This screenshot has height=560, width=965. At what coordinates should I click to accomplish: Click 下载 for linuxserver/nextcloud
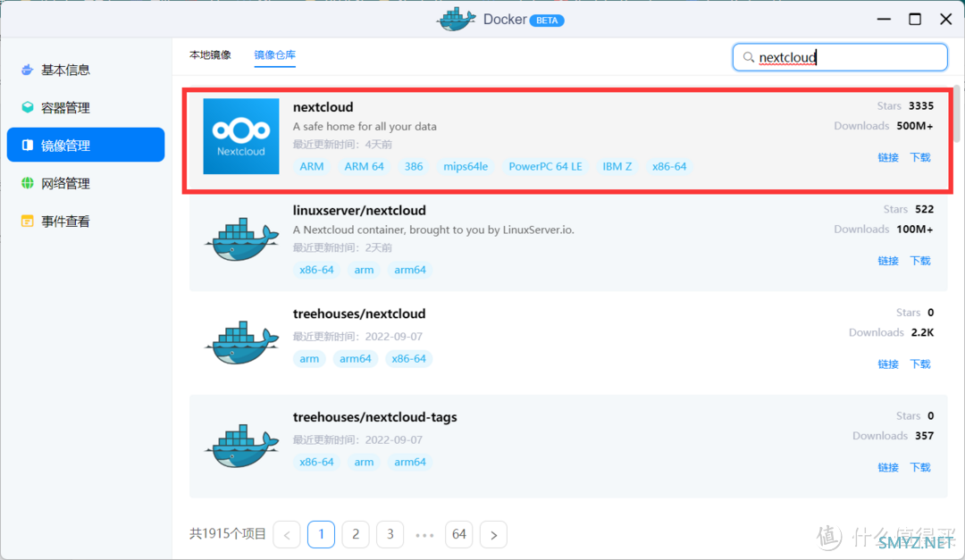tap(920, 261)
